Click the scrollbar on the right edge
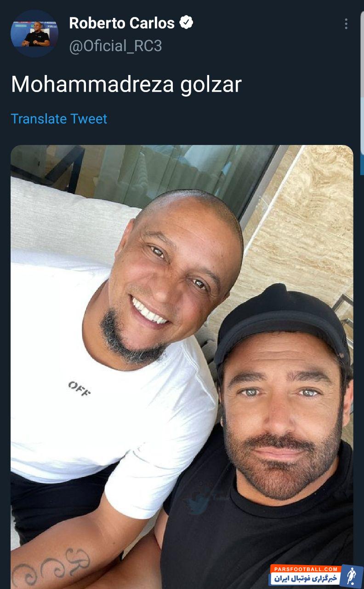This screenshot has width=364, height=589. click(362, 92)
